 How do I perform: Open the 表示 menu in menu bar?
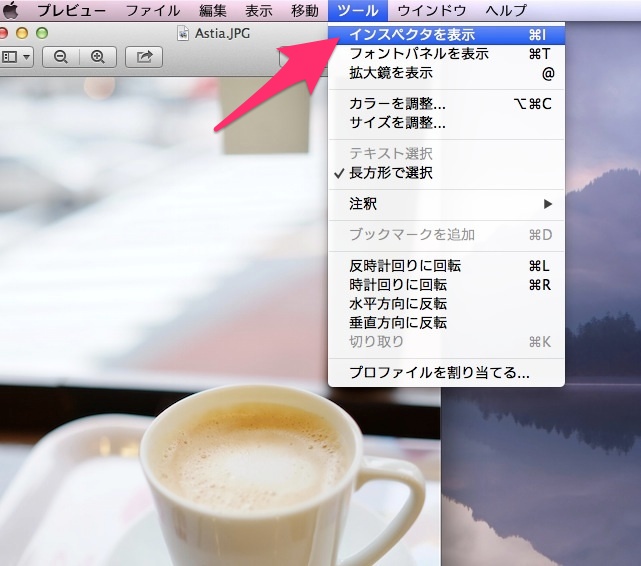click(x=259, y=10)
